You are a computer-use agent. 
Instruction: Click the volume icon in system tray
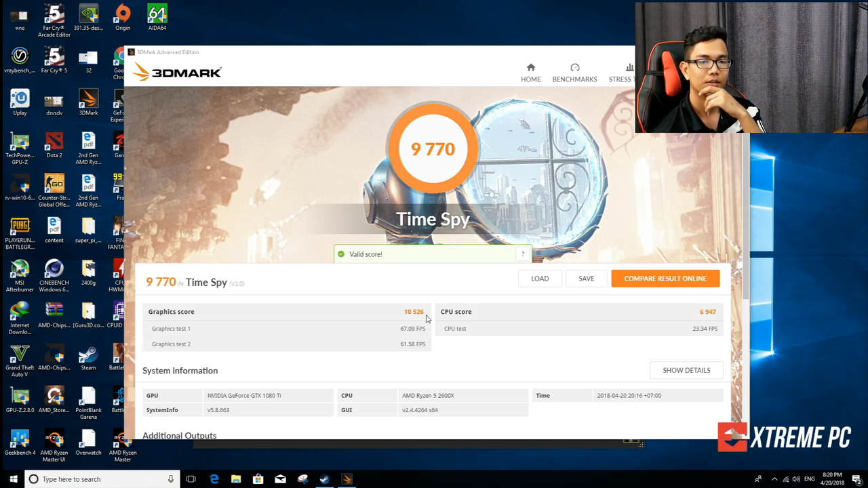tap(795, 479)
